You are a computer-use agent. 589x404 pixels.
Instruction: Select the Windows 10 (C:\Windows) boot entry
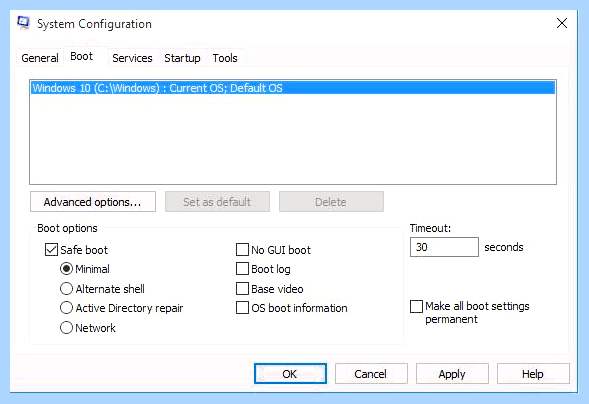coord(293,88)
